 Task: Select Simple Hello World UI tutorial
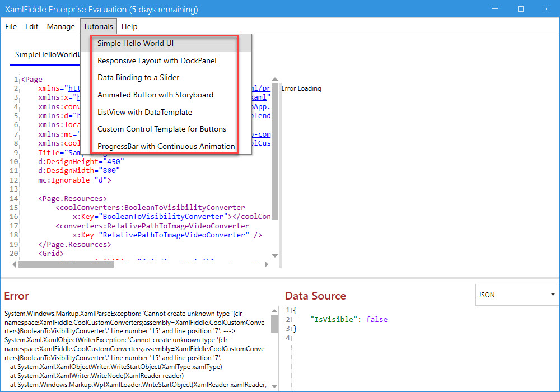(x=166, y=43)
